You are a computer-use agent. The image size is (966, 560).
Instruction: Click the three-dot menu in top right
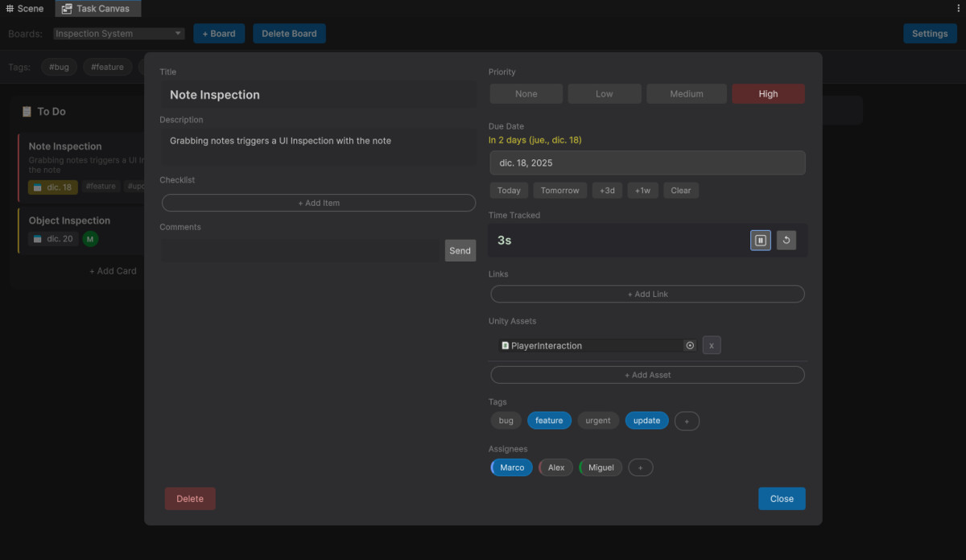(x=958, y=8)
